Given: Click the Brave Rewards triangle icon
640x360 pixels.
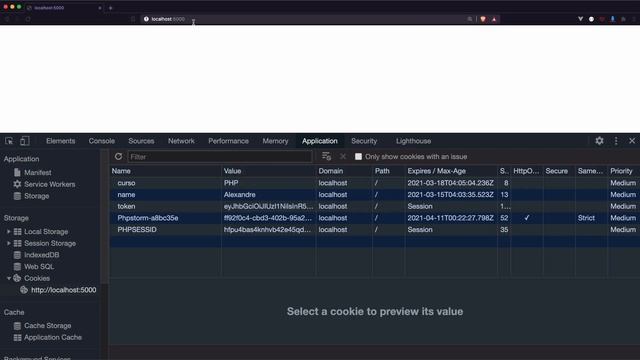Looking at the screenshot, I should [494, 19].
